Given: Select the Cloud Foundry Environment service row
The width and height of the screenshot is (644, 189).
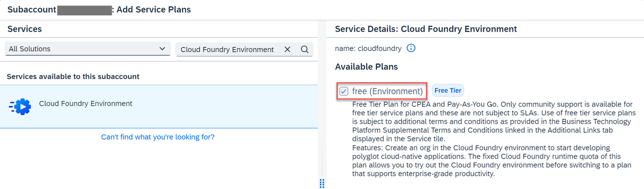Looking at the screenshot, I should click(x=159, y=106).
